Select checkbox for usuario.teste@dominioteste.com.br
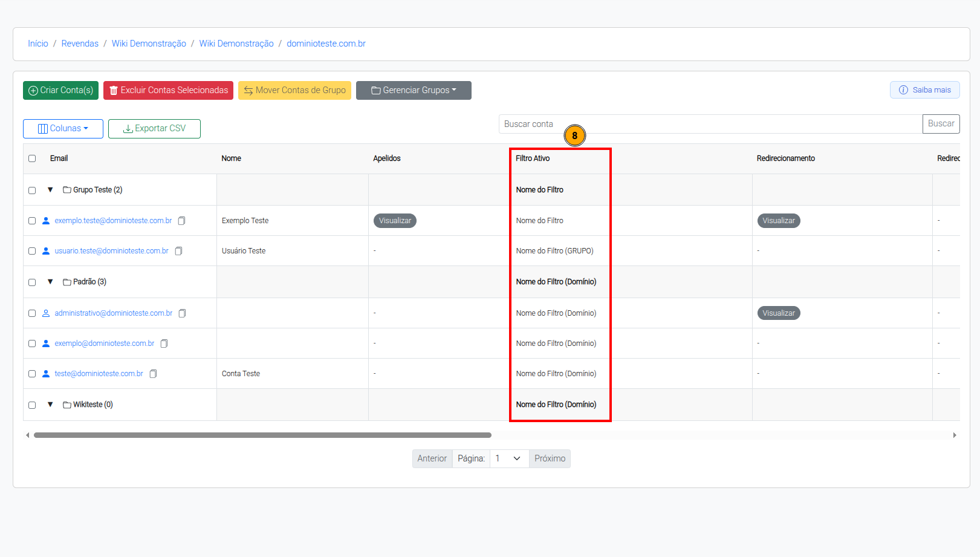The width and height of the screenshot is (980, 557). pos(32,251)
